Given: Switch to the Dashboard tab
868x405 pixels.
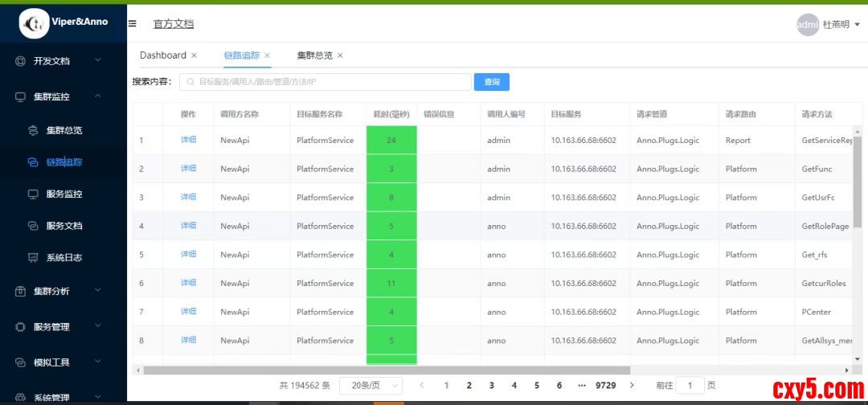Looking at the screenshot, I should [162, 55].
